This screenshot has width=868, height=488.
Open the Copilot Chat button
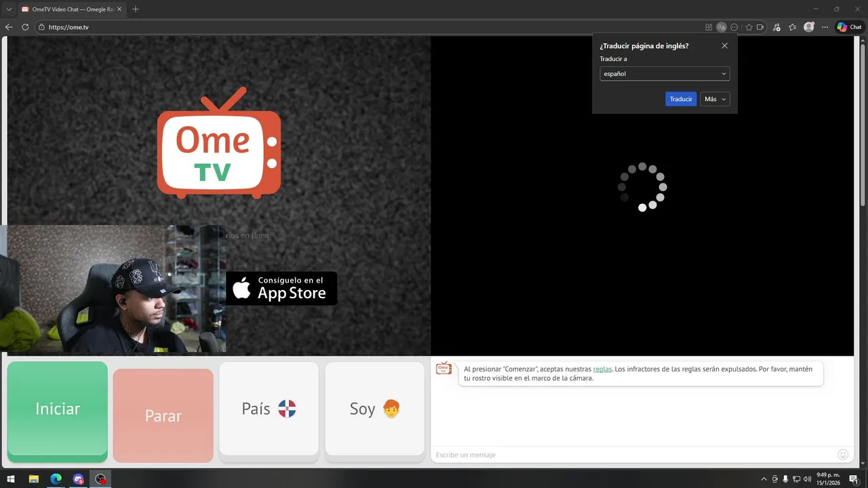[849, 27]
